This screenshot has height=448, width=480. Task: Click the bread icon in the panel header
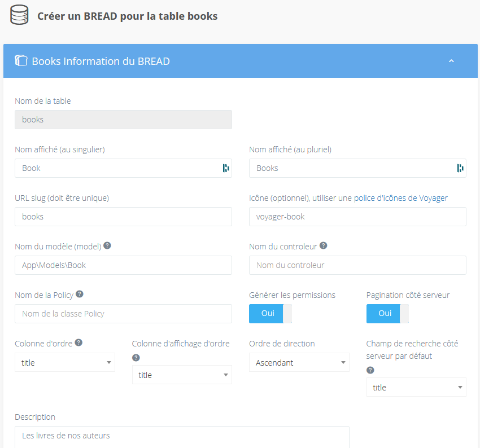(21, 61)
